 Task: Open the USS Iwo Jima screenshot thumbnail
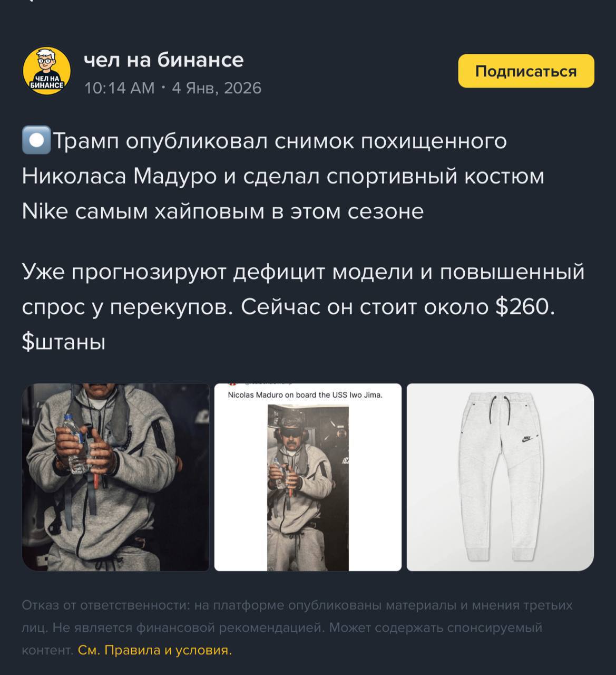click(x=308, y=477)
